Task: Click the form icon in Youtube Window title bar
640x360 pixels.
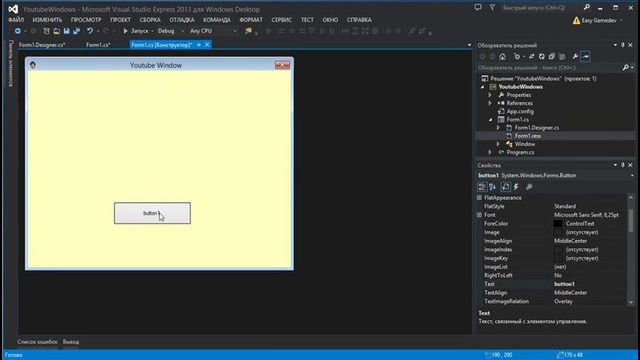Action: coord(33,65)
